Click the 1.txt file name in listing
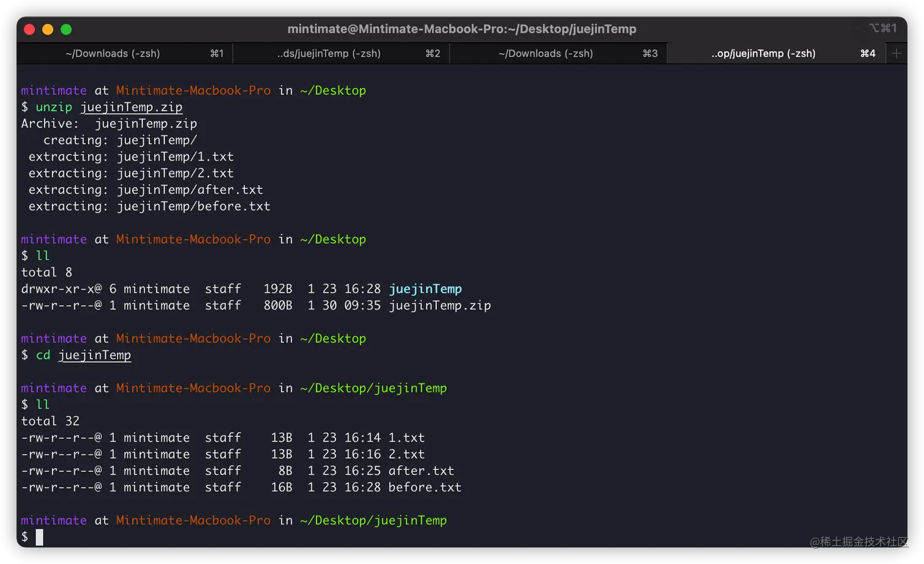This screenshot has height=564, width=924. tap(406, 438)
